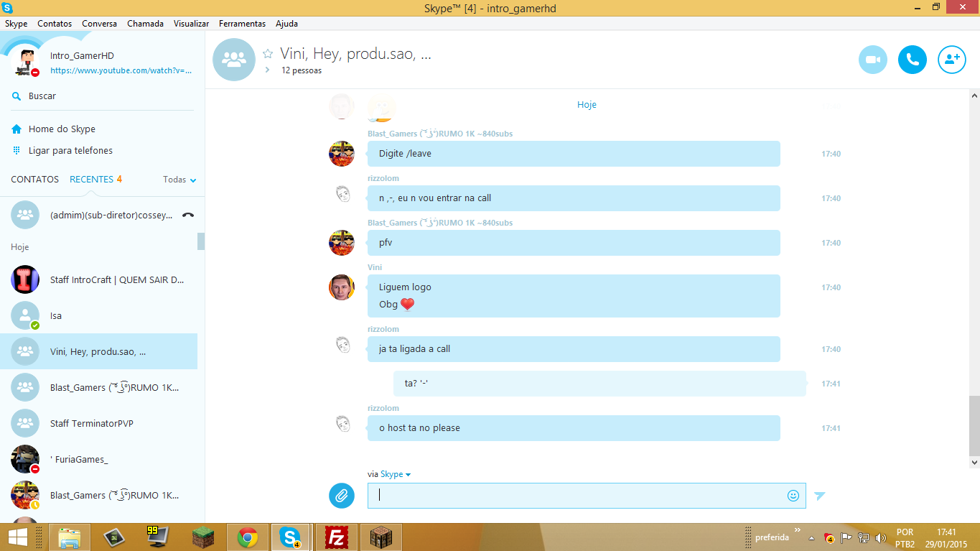Open the via Skype dropdown
The image size is (980, 551).
(x=395, y=474)
